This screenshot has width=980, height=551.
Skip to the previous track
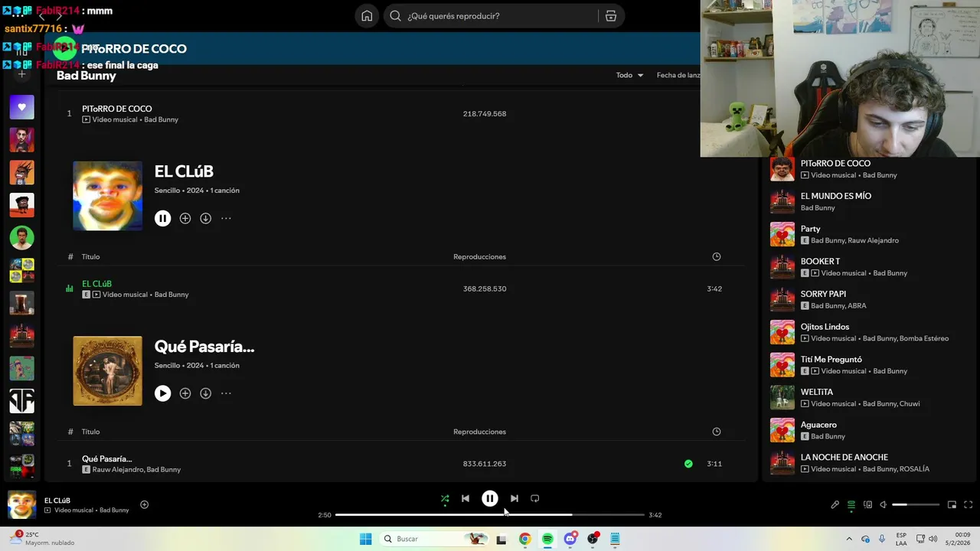pos(465,498)
